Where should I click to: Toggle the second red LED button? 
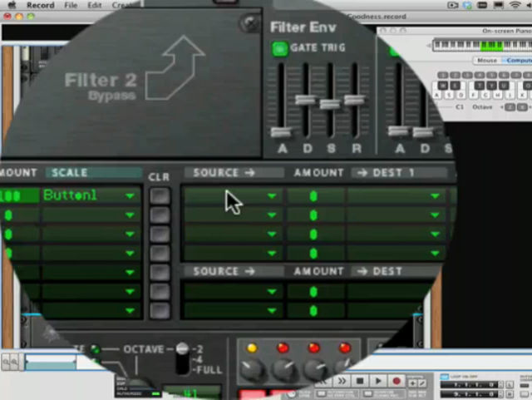[x=314, y=348]
